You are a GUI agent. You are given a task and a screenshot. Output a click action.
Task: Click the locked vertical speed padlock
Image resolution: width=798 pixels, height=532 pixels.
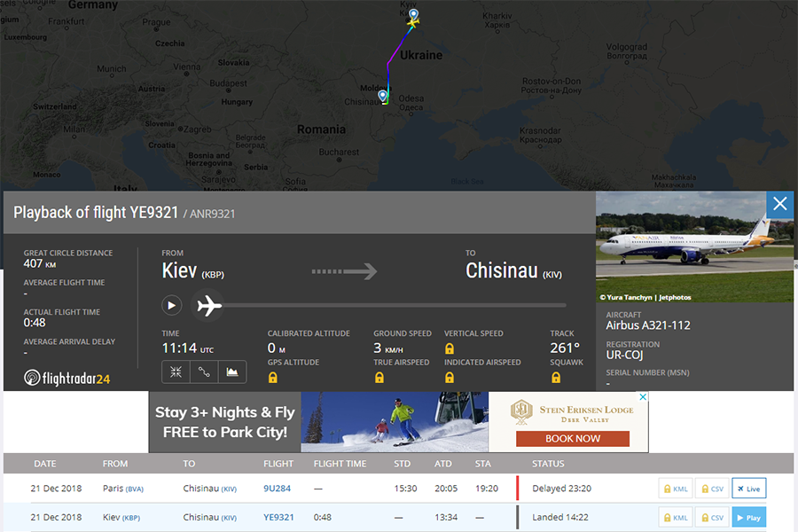(450, 348)
